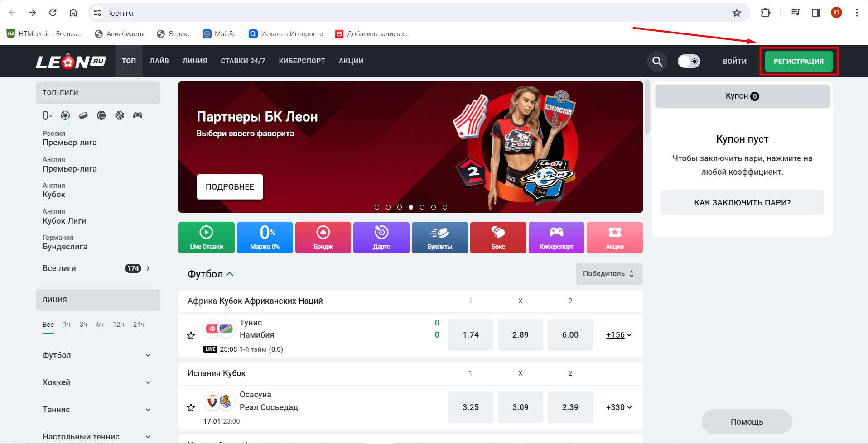Expand +156 more markets for Тунис match
Screen dimensions: 868x444
click(x=618, y=335)
